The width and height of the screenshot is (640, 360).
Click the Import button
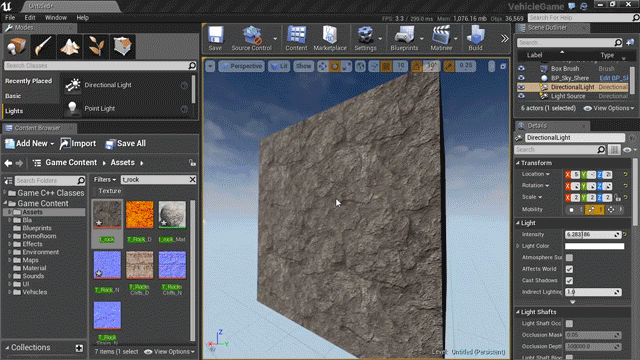[x=78, y=144]
